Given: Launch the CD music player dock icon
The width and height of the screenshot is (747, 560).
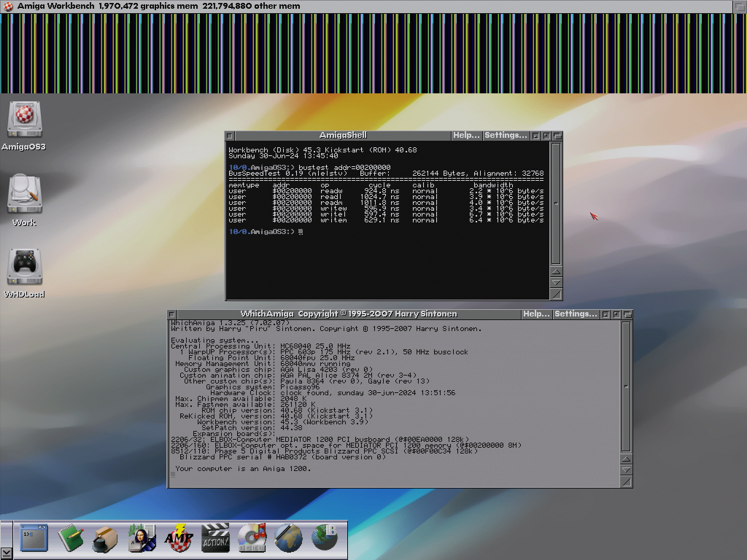Looking at the screenshot, I should click(252, 538).
